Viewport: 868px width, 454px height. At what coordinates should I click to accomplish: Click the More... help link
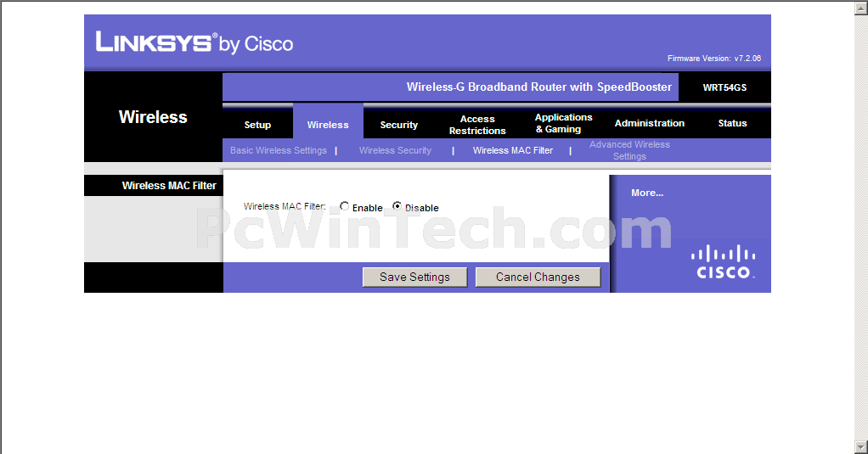tap(647, 193)
